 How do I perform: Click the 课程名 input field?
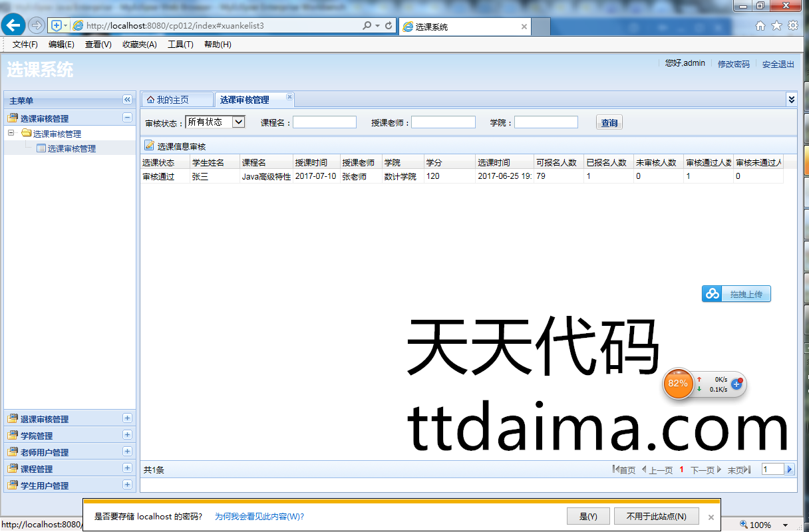325,122
